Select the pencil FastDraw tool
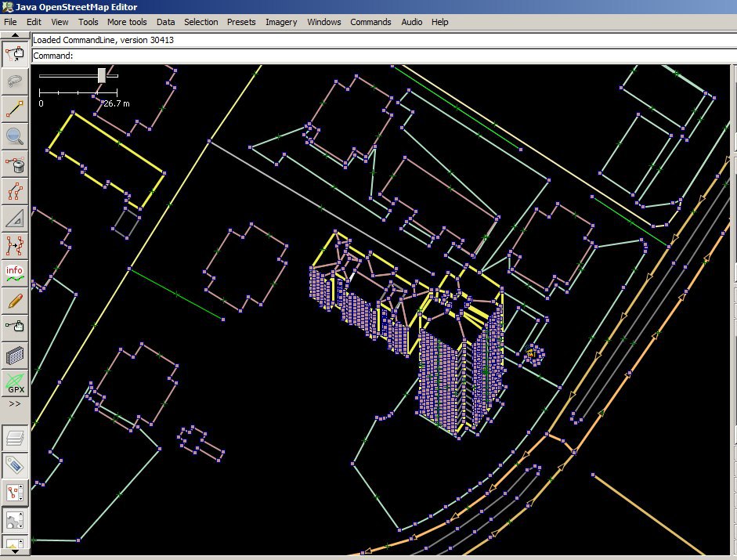 point(15,300)
